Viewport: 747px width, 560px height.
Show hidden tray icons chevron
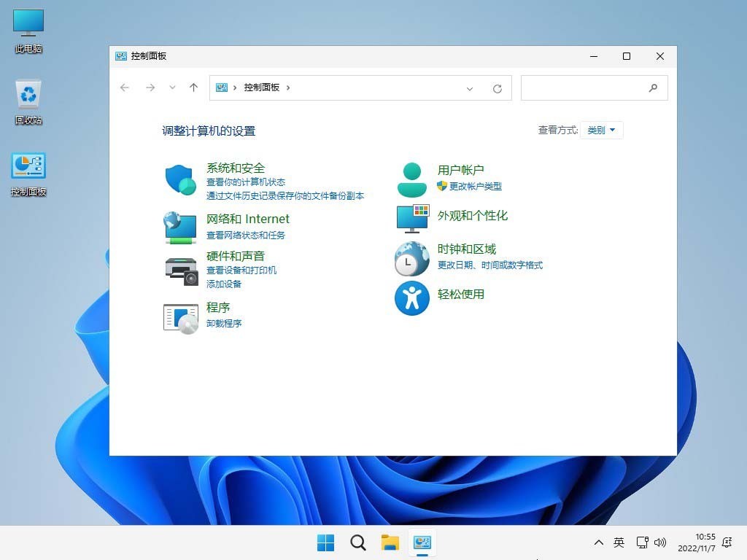(x=599, y=542)
